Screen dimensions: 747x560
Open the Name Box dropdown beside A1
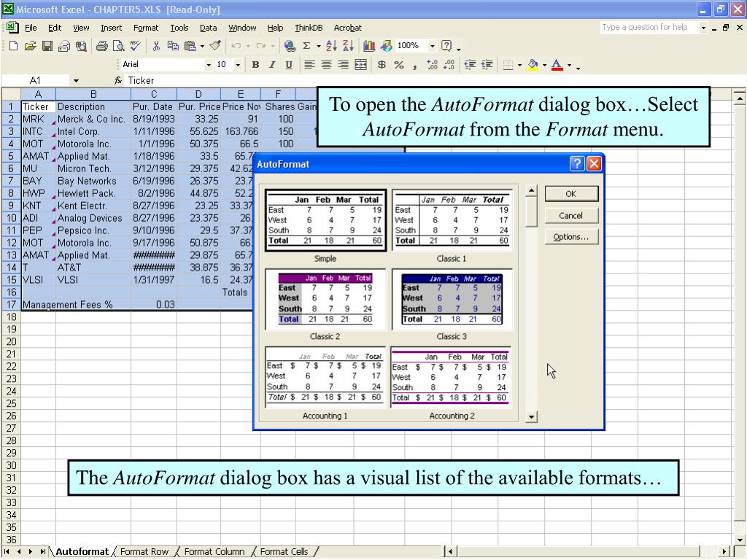pos(76,81)
